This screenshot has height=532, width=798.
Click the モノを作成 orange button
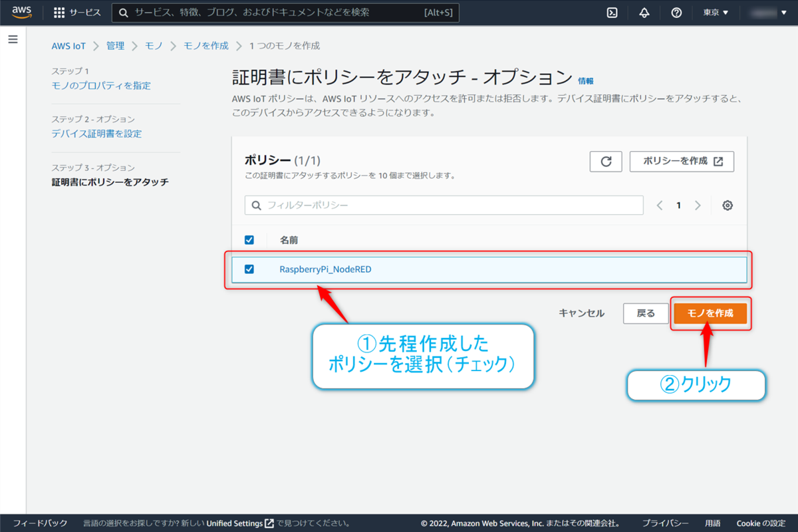tap(710, 313)
